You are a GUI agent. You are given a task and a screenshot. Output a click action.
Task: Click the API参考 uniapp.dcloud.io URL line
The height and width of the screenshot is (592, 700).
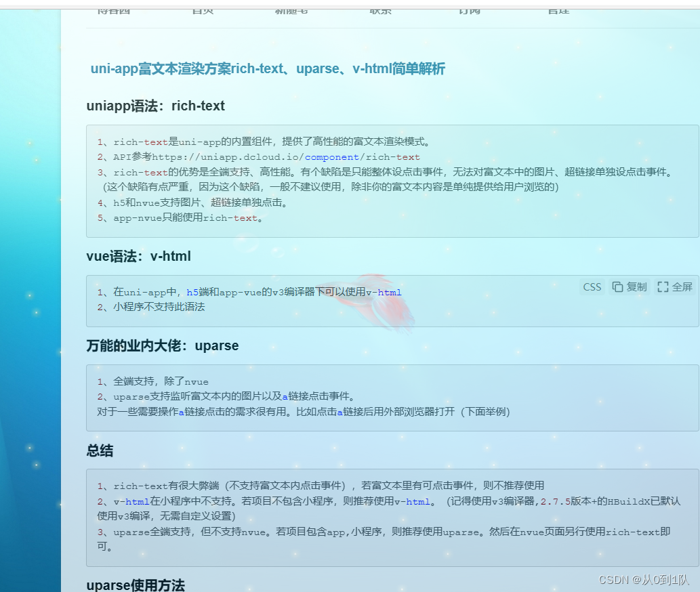pyautogui.click(x=259, y=157)
